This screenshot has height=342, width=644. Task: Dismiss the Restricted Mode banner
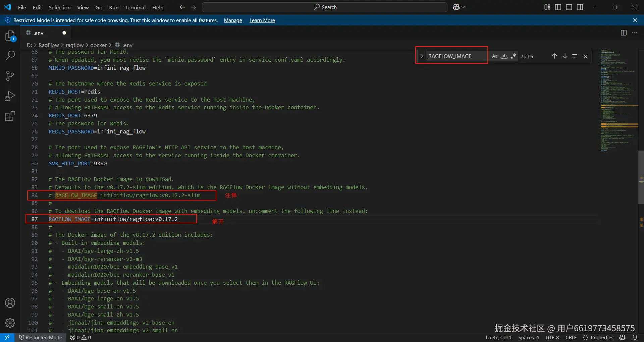pos(635,20)
